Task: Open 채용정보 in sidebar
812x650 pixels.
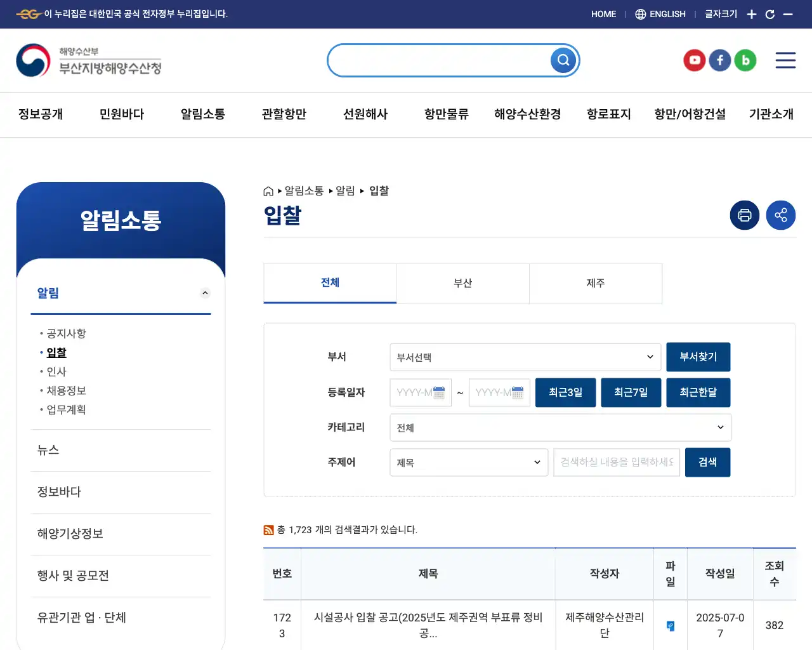Action: tap(66, 390)
